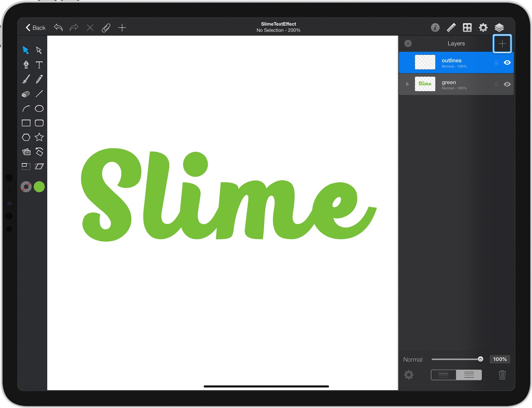Click the Undo arrow

58,28
